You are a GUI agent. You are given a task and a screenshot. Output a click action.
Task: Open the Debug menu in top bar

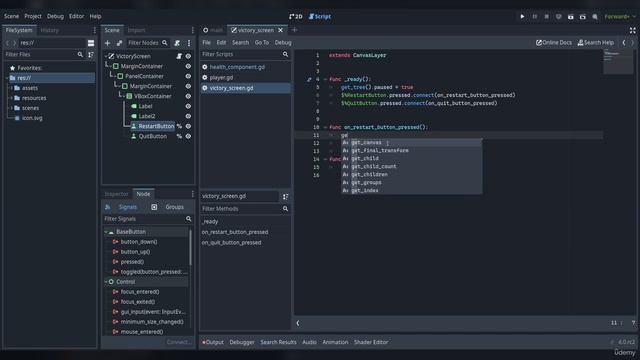(55, 16)
